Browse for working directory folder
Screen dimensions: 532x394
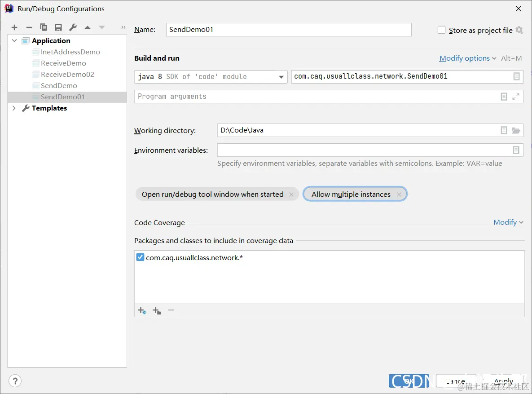click(x=516, y=130)
